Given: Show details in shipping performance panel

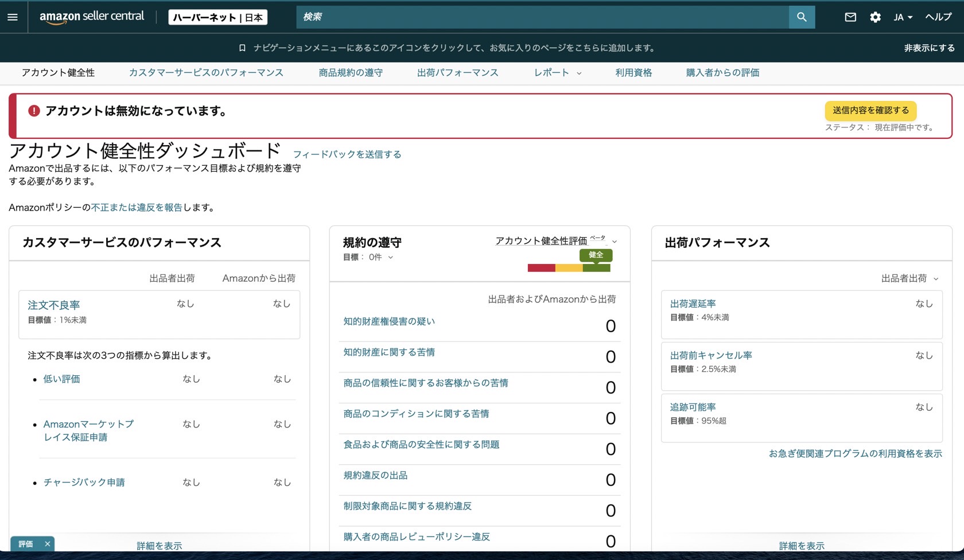Looking at the screenshot, I should [x=802, y=546].
